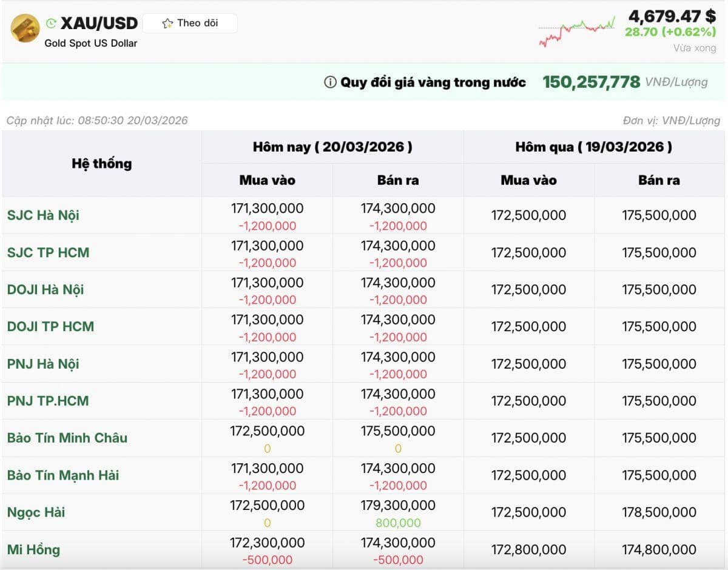The width and height of the screenshot is (728, 570).
Task: Click SJC Hà Nội today's buy price 171,300,000
Action: [268, 209]
